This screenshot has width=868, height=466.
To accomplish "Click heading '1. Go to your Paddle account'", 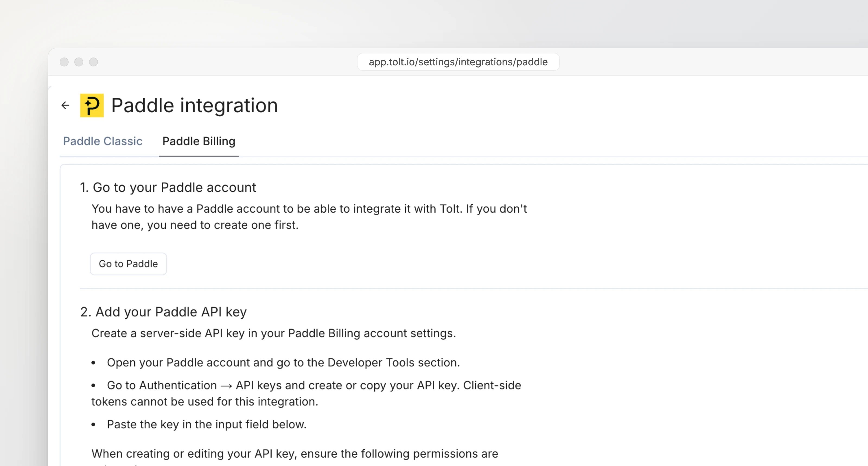I will click(168, 187).
